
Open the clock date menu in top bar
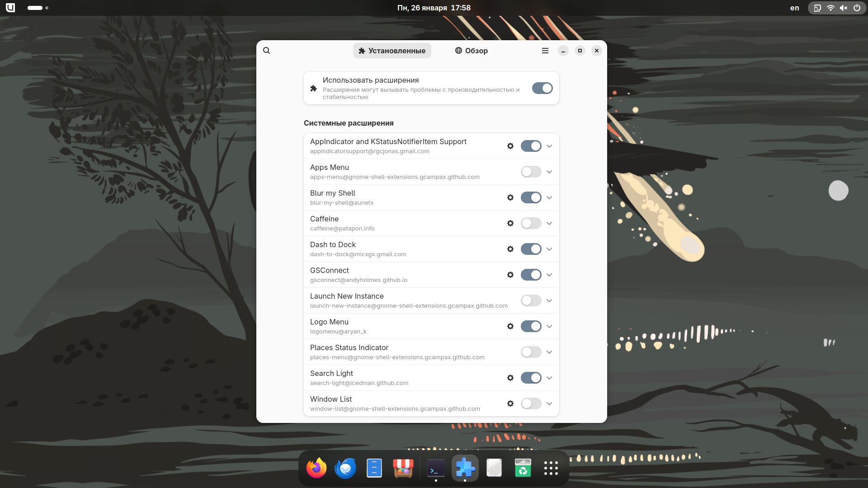coord(434,8)
